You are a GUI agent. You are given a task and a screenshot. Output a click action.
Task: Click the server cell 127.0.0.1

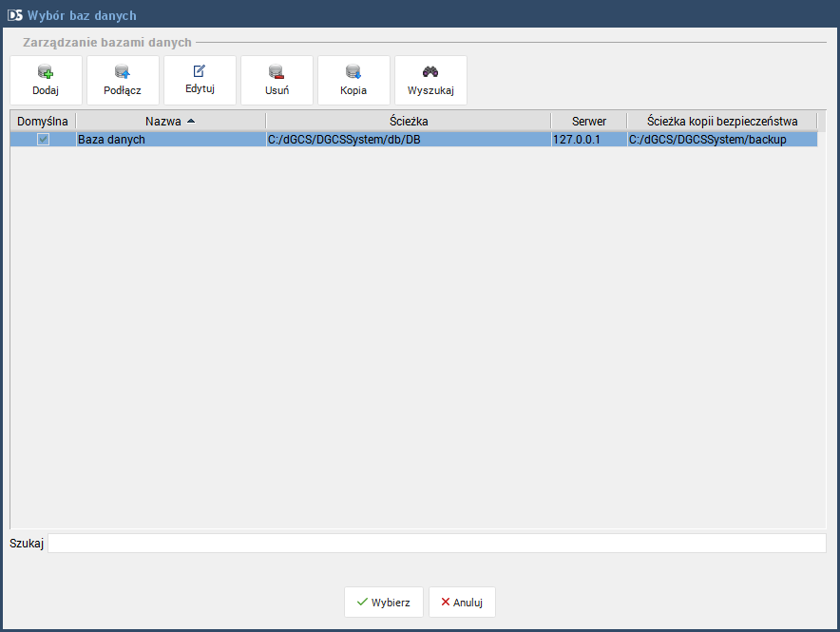(x=589, y=140)
